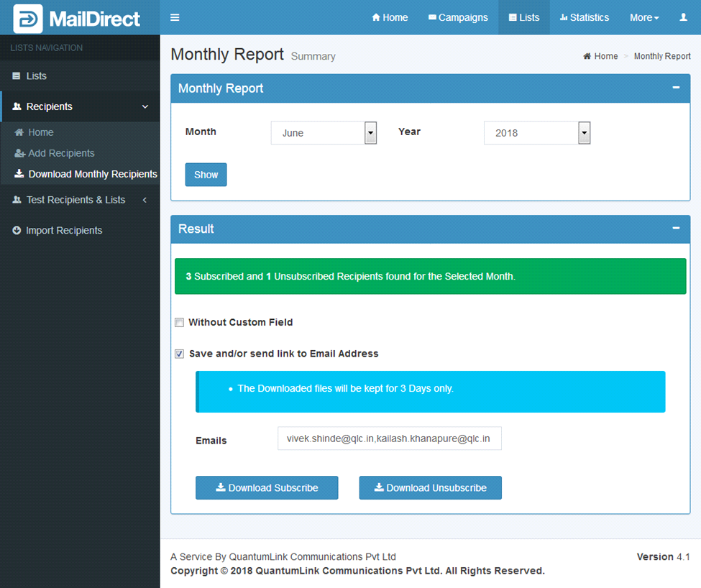Viewport: 701px width, 588px height.
Task: Click the Import Recipients sidebar item
Action: pyautogui.click(x=64, y=231)
